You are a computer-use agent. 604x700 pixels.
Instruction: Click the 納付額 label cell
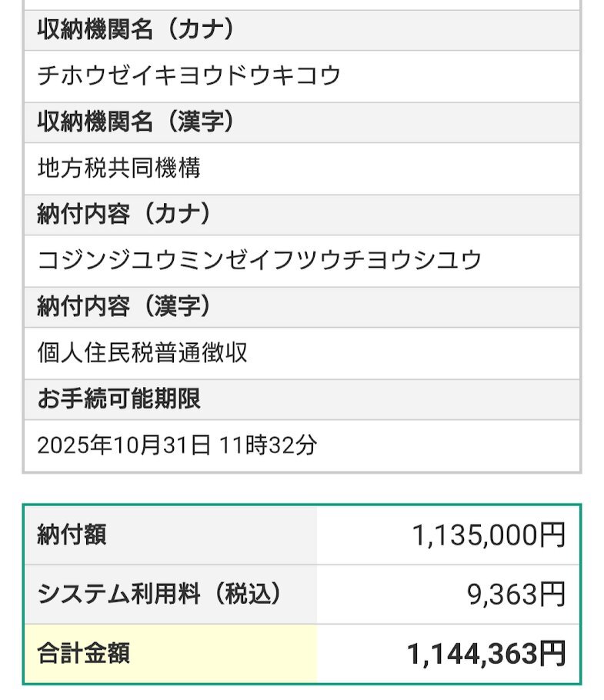[x=170, y=535]
